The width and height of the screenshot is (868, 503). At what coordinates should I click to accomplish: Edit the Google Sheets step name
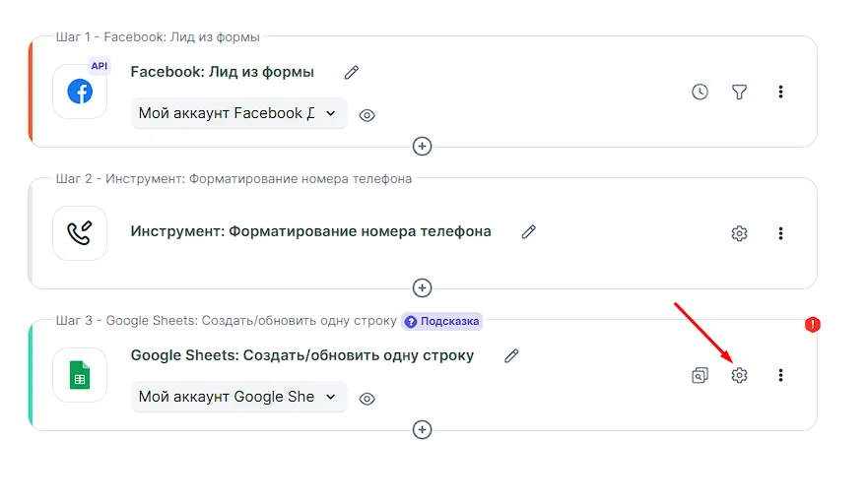click(x=511, y=355)
